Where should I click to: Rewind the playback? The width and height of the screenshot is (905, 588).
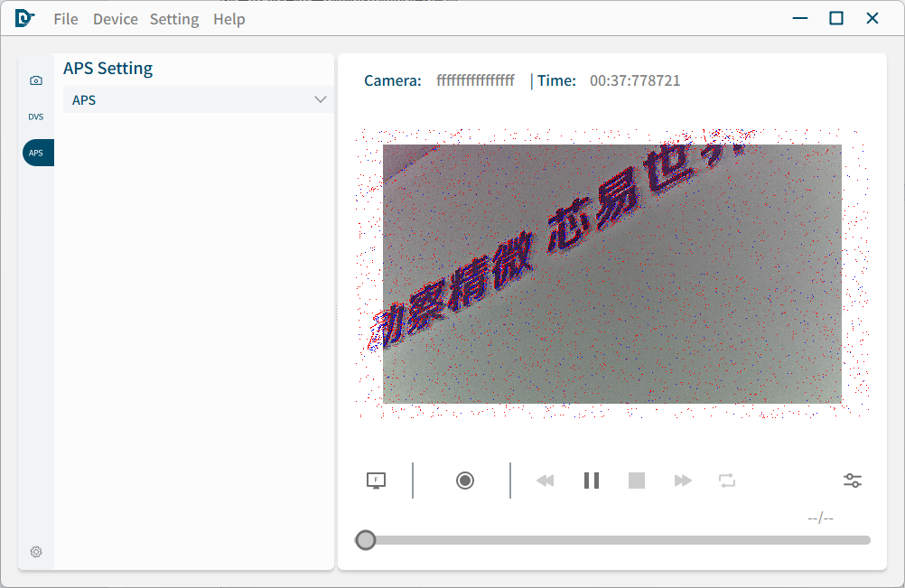coord(546,481)
